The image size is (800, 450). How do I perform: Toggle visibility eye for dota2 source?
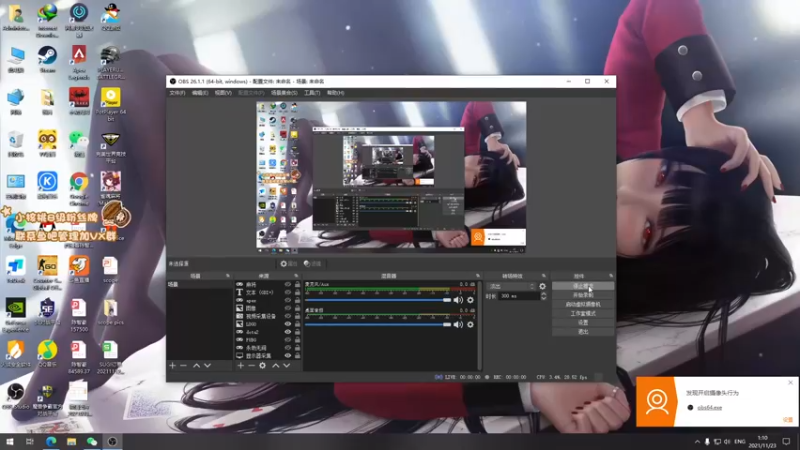288,332
